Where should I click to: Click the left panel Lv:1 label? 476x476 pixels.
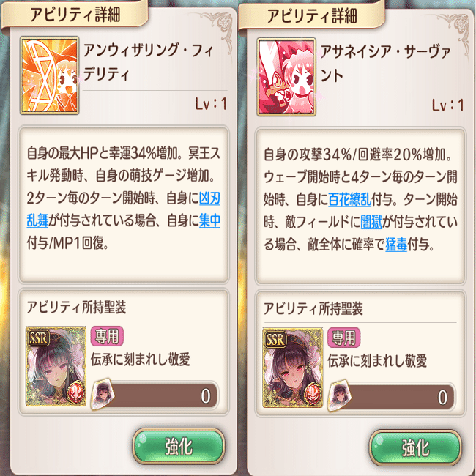pyautogui.click(x=211, y=105)
